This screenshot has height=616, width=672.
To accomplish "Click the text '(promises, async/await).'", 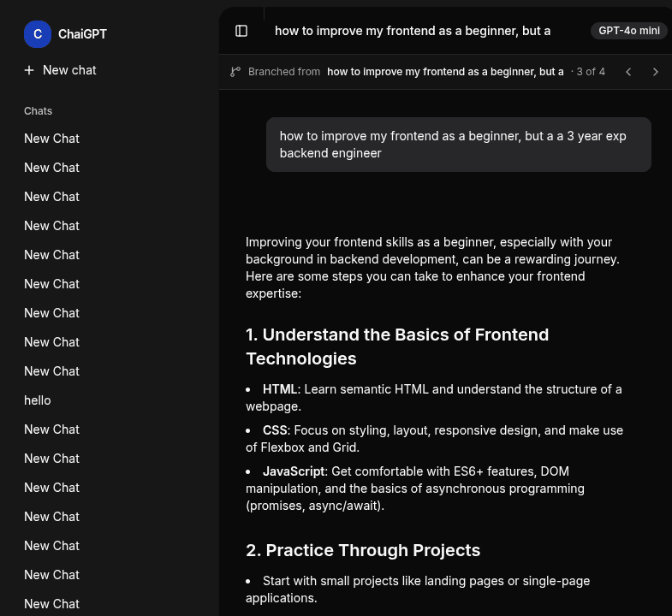I will [x=315, y=506].
